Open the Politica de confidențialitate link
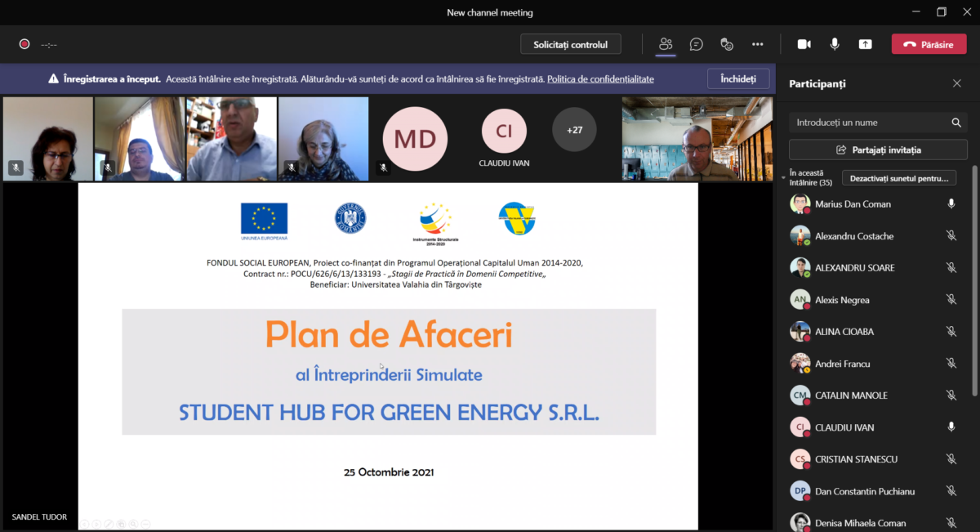The height and width of the screenshot is (532, 980). point(600,79)
